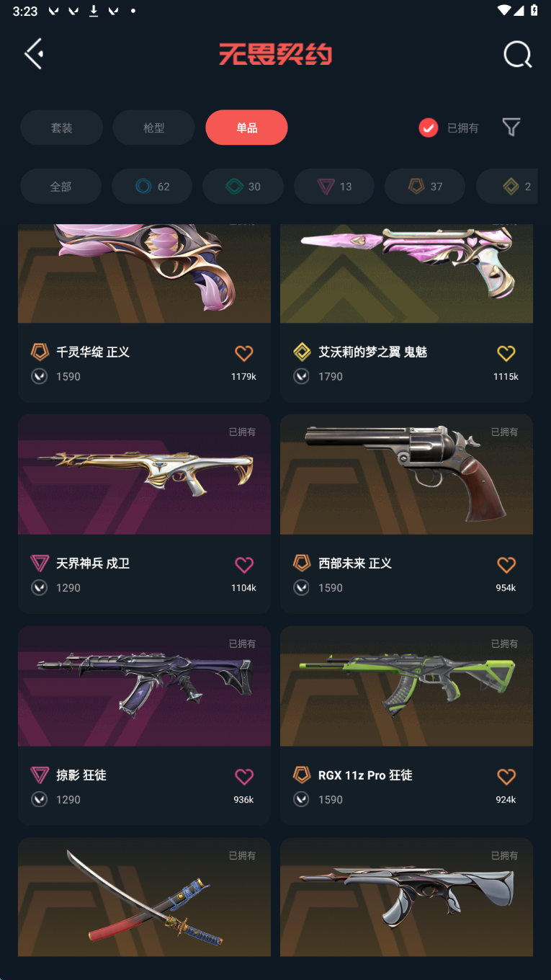
Task: Select the 单品 tab
Action: [x=246, y=128]
